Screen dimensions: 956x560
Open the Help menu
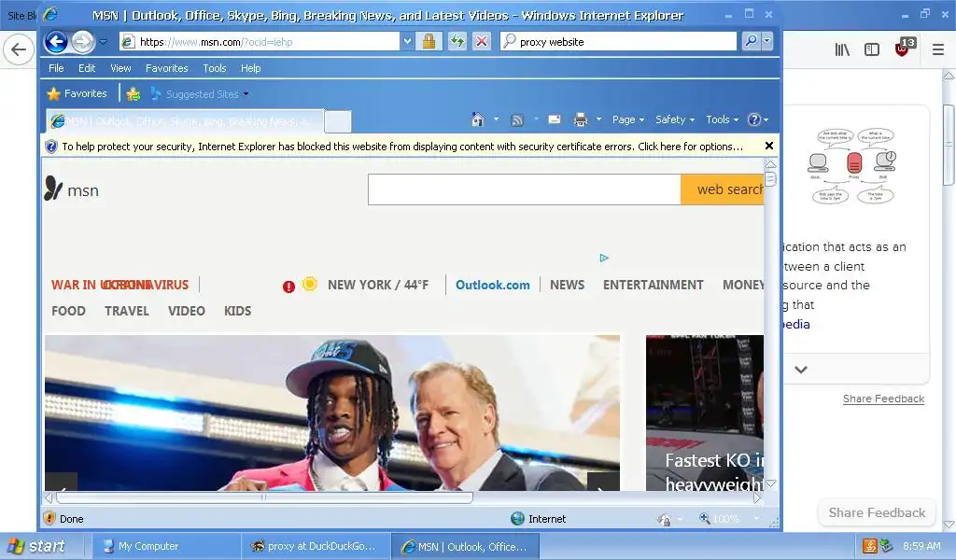(250, 68)
